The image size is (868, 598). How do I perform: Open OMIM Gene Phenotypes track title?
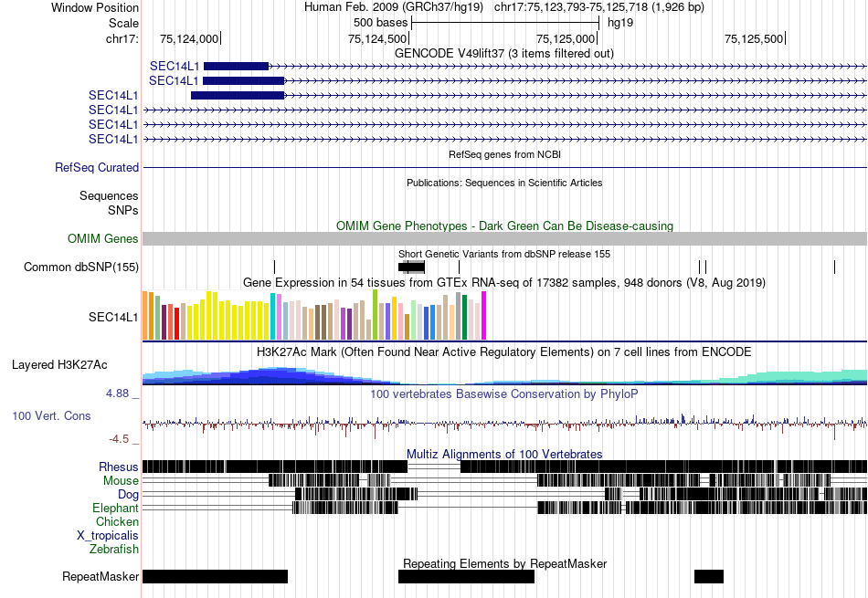click(x=504, y=226)
